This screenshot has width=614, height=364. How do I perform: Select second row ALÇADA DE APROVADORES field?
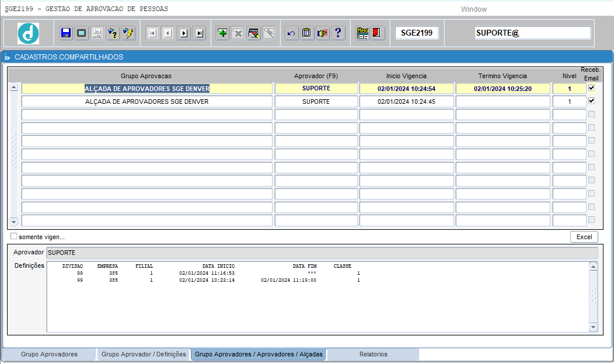coord(147,101)
